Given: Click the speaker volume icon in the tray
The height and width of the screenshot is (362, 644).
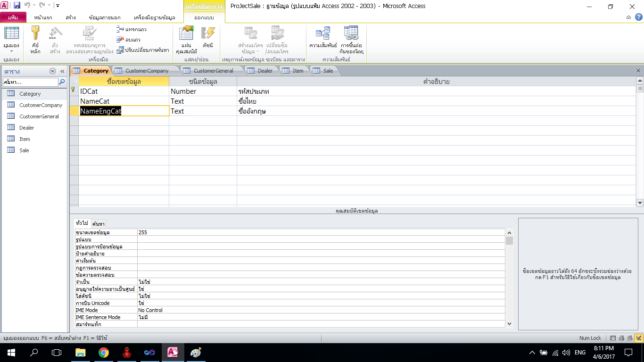Looking at the screenshot, I should click(x=566, y=353).
